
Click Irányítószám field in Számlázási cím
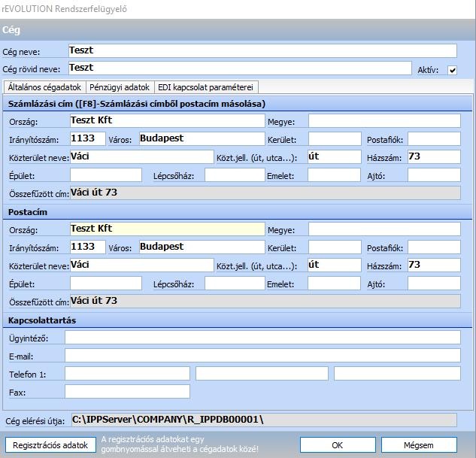[88, 138]
